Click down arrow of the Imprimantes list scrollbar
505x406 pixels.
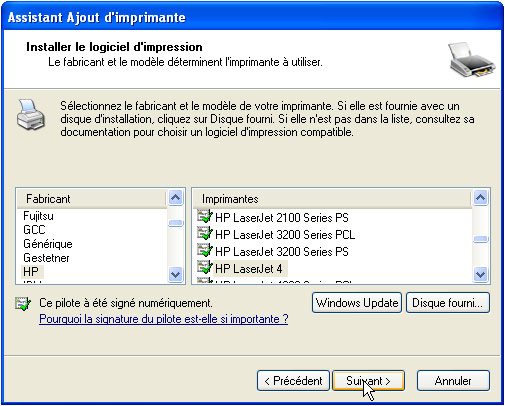click(480, 275)
